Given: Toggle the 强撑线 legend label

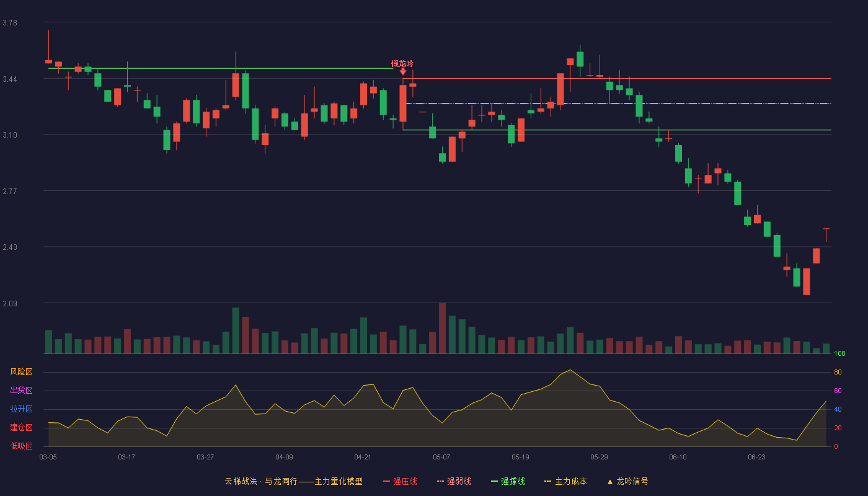Looking at the screenshot, I should (x=513, y=481).
